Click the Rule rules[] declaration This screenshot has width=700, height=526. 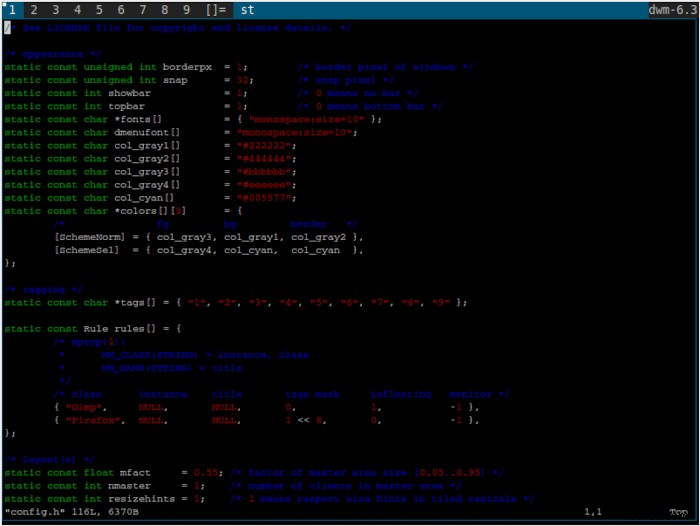119,329
